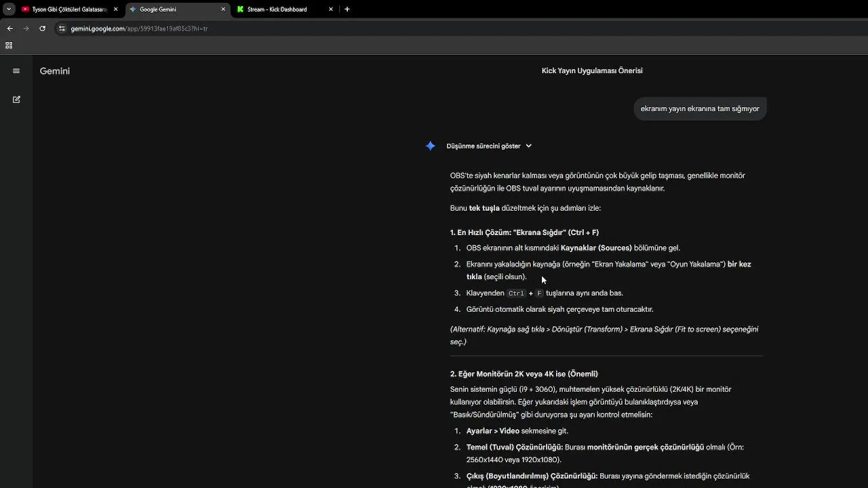Click the blue Gemini sparkle icon beside the response
The width and height of the screenshot is (868, 488).
click(431, 146)
